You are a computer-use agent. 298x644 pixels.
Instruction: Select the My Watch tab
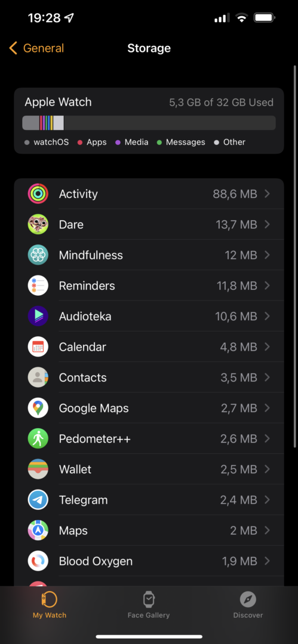coord(50,605)
